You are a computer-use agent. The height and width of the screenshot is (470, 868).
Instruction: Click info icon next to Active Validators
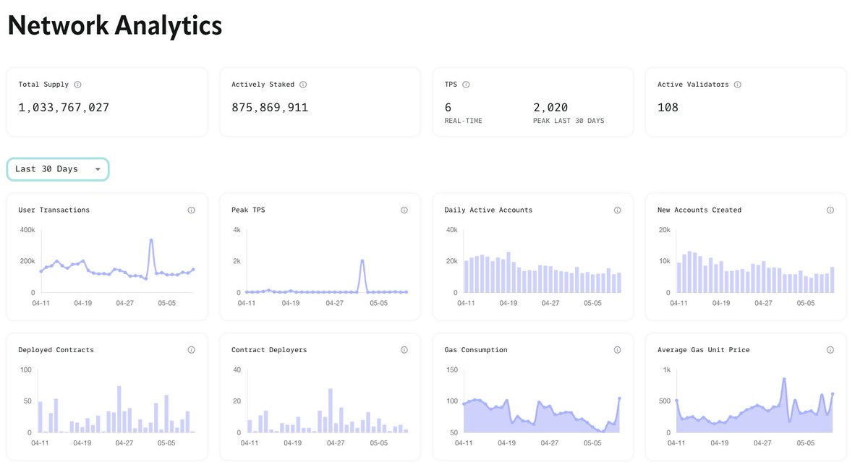737,85
